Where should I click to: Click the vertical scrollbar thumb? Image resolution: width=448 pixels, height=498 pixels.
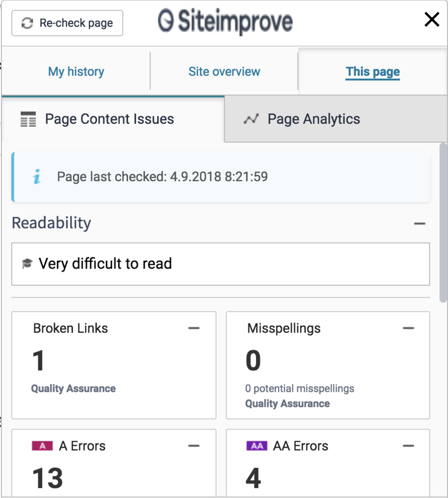click(443, 221)
